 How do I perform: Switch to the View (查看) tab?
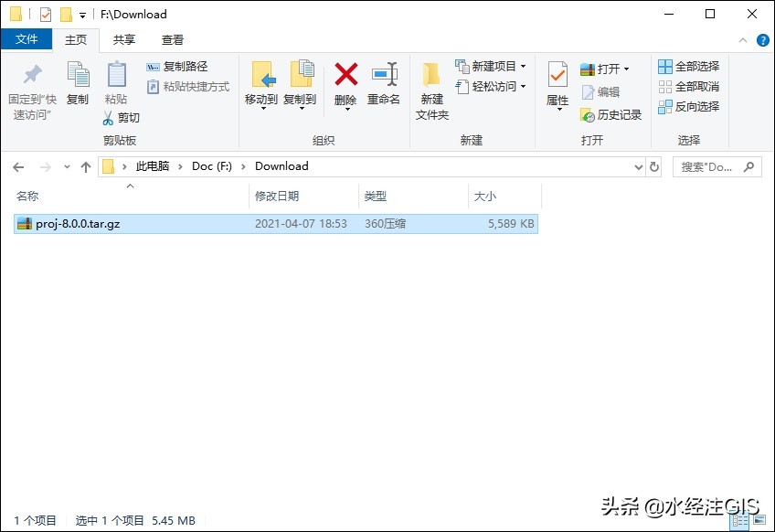(173, 39)
